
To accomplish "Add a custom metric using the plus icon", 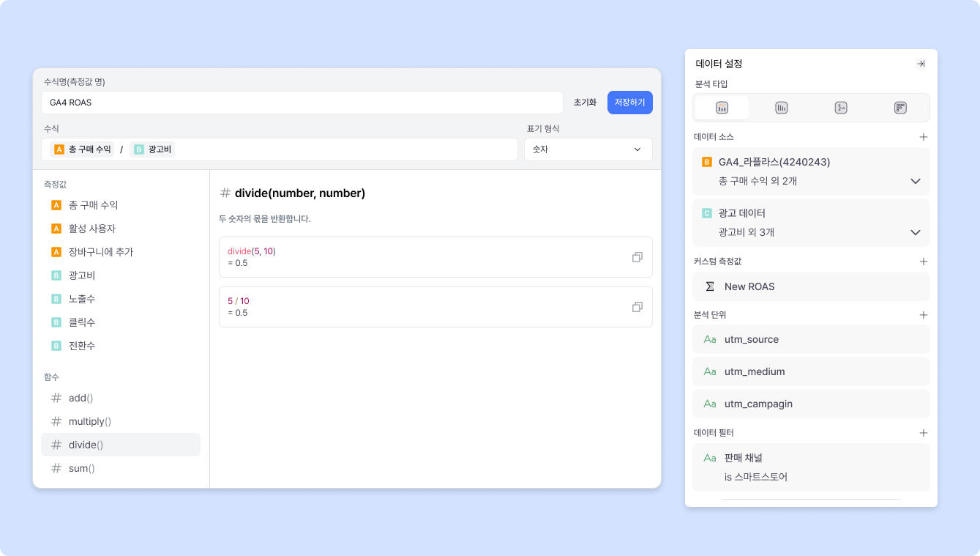I will coord(923,261).
